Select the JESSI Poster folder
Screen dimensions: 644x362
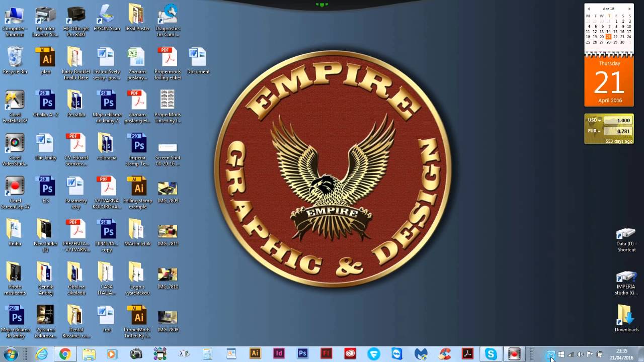(x=137, y=18)
